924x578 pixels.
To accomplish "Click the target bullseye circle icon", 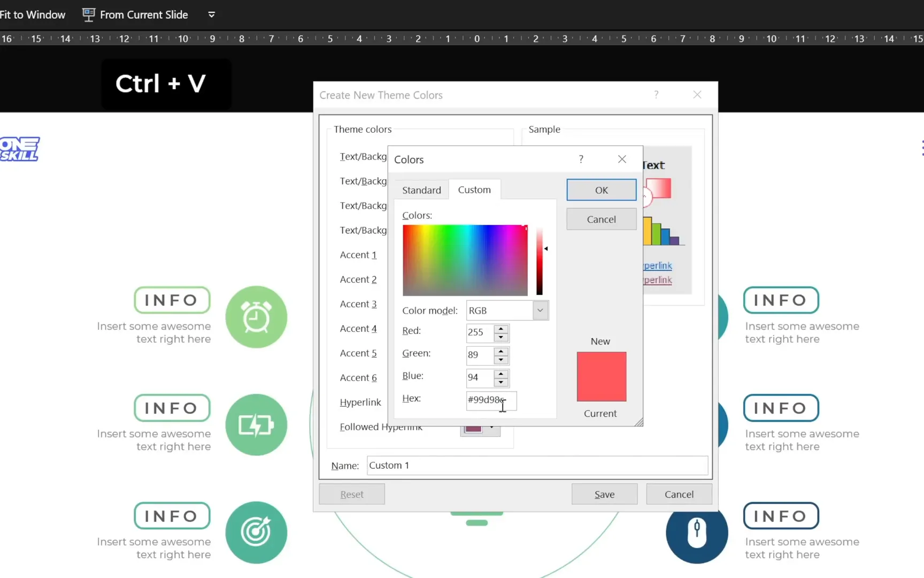I will click(x=256, y=533).
